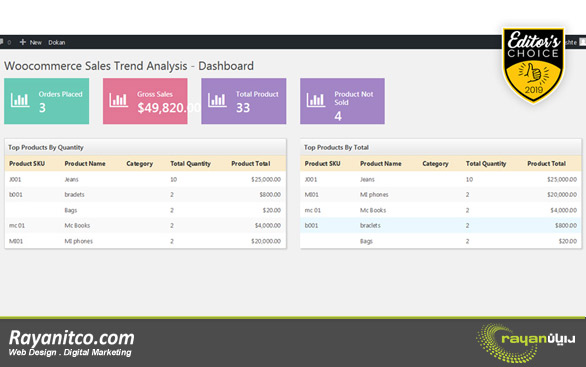Click the plus icon next to New
The image size is (586, 367).
click(23, 42)
